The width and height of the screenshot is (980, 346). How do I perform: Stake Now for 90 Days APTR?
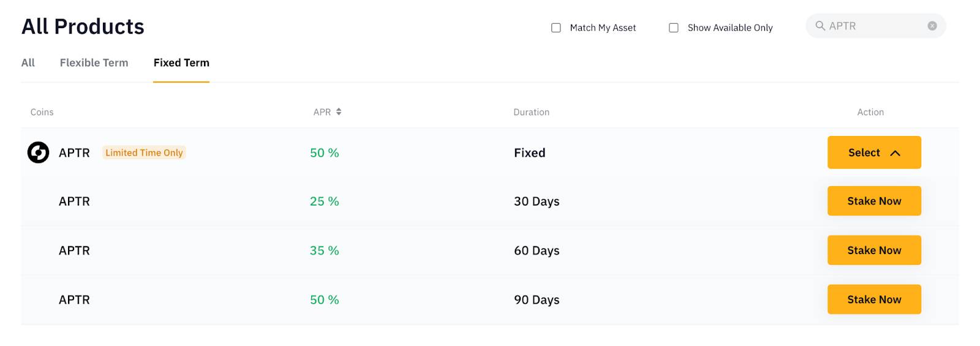coord(874,299)
